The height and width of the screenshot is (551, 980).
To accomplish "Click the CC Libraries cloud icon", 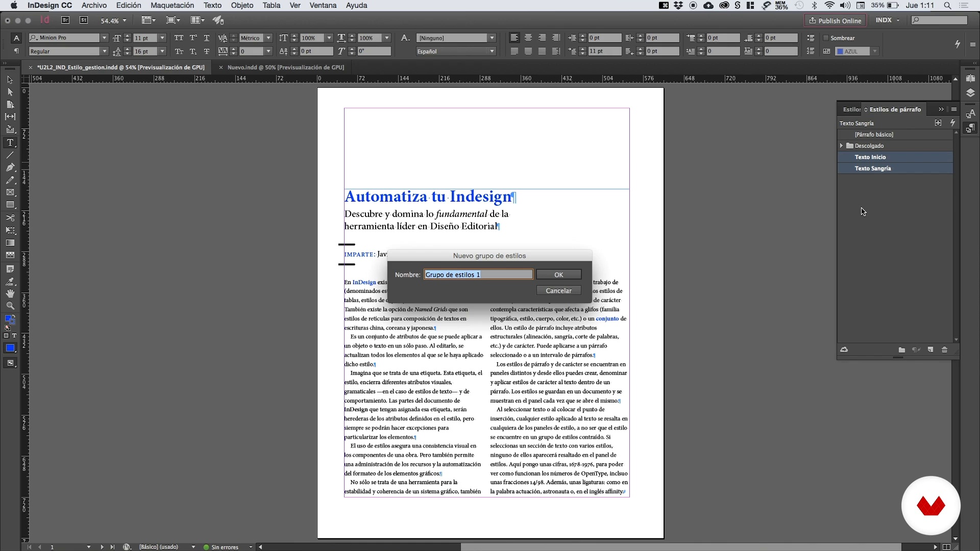I will 844,349.
